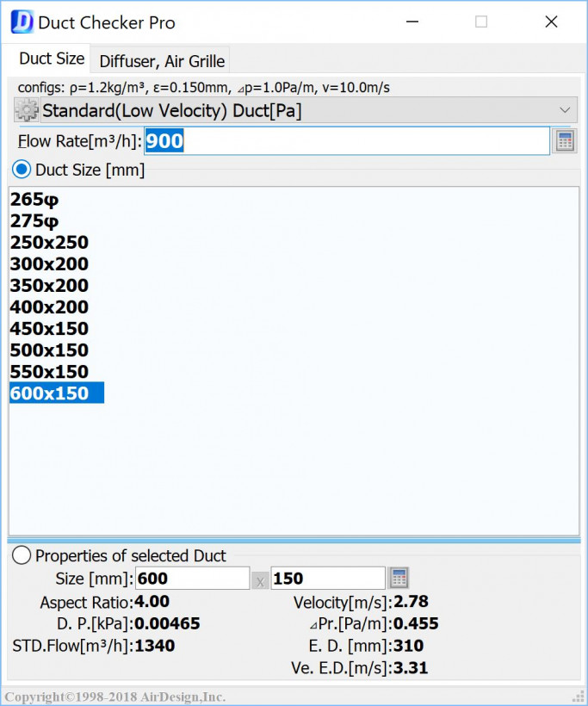The height and width of the screenshot is (706, 588).
Task: Click the x separator between size fields
Action: [x=260, y=579]
